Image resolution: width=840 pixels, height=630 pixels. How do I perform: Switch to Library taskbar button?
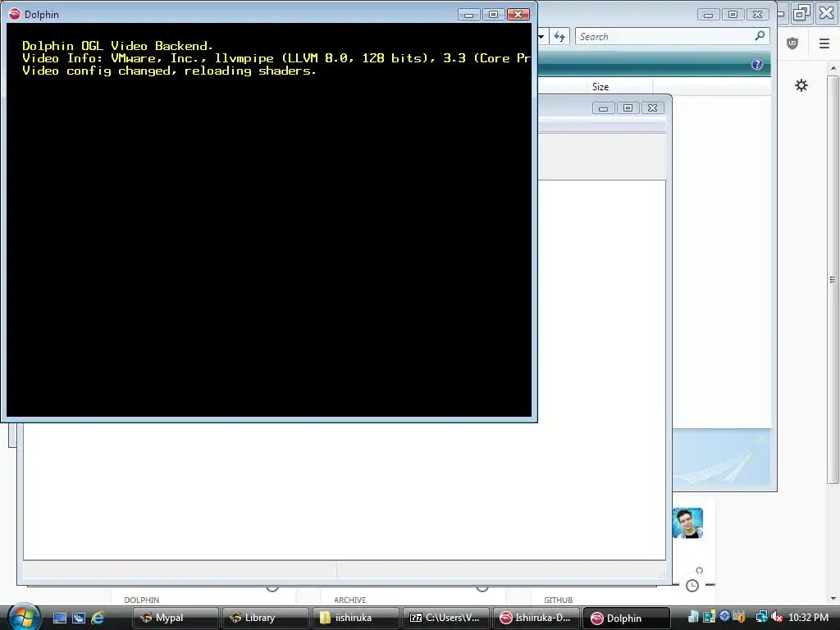click(265, 618)
